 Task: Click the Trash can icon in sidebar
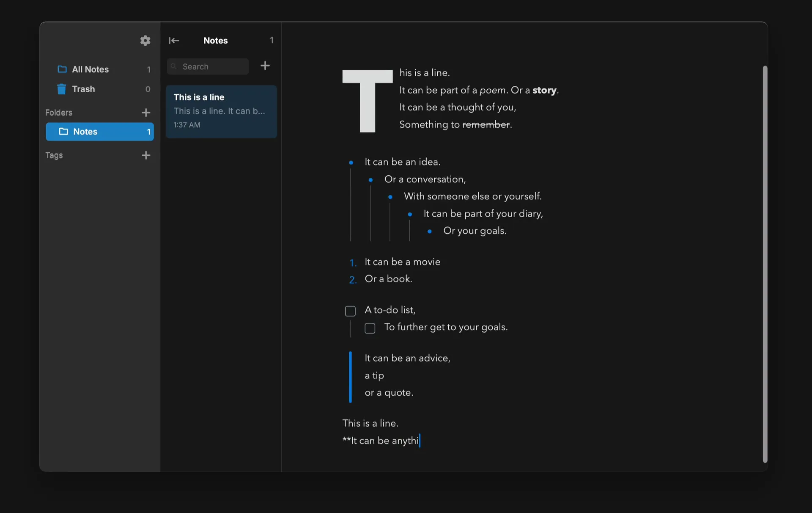(x=61, y=89)
